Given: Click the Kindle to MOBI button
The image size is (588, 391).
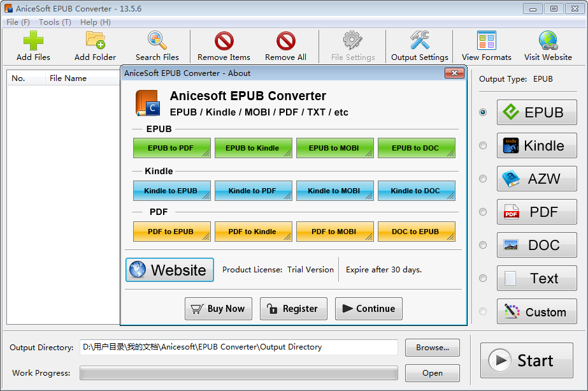Looking at the screenshot, I should point(335,191).
